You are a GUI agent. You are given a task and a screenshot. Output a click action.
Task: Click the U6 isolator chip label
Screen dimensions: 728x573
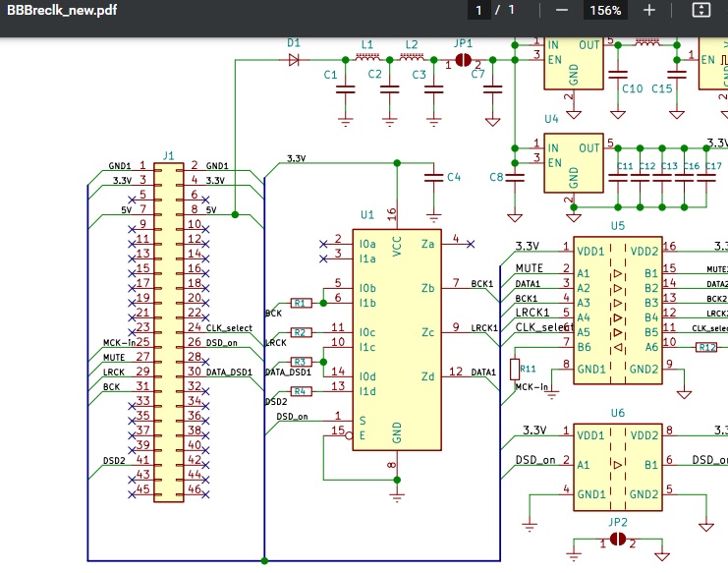tap(618, 413)
